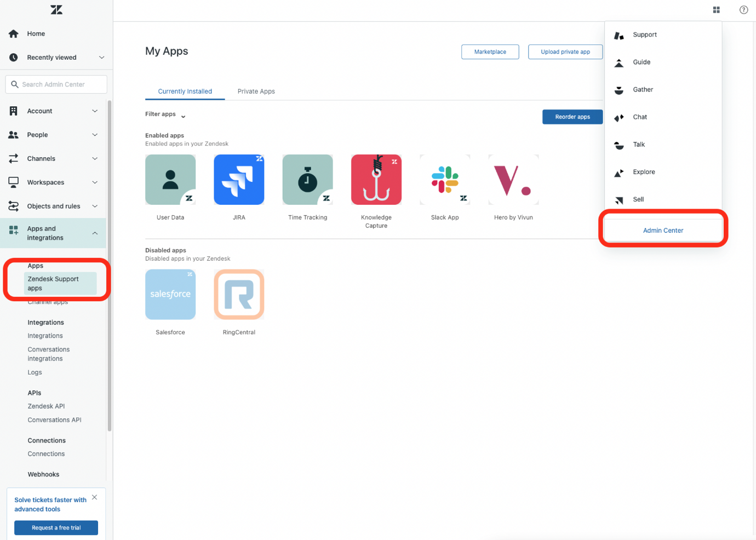Switch to the Private Apps tab
Viewport: 756px width, 540px height.
coord(256,91)
